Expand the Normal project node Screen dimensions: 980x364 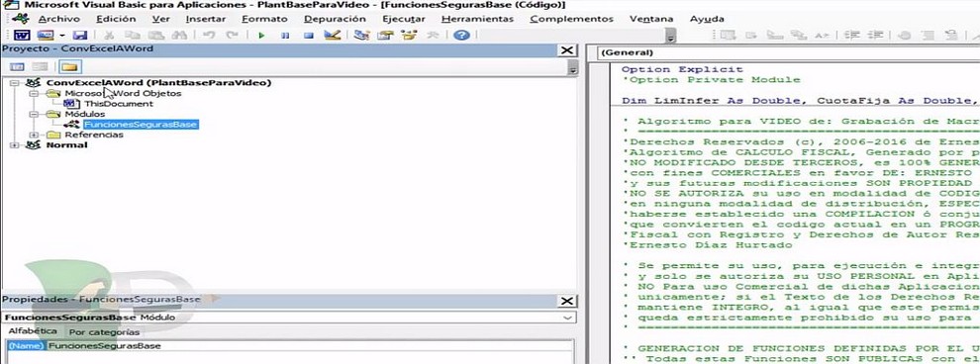15,145
